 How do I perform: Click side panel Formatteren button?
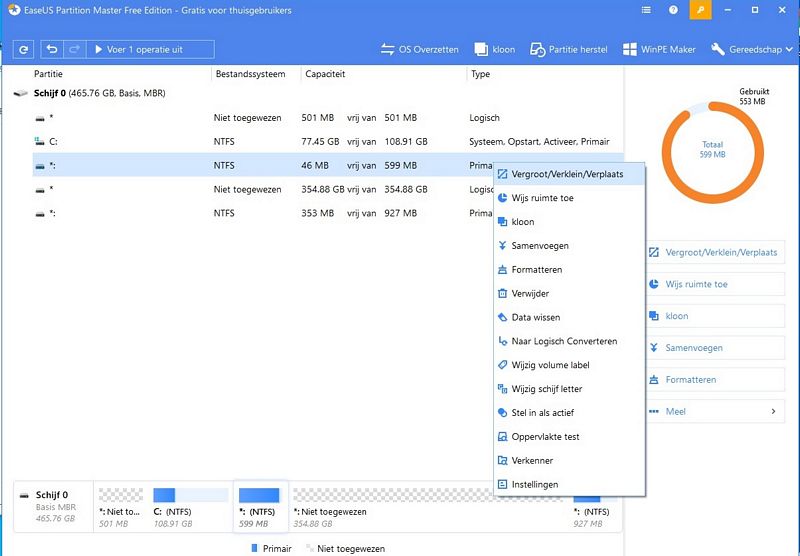[x=715, y=380]
